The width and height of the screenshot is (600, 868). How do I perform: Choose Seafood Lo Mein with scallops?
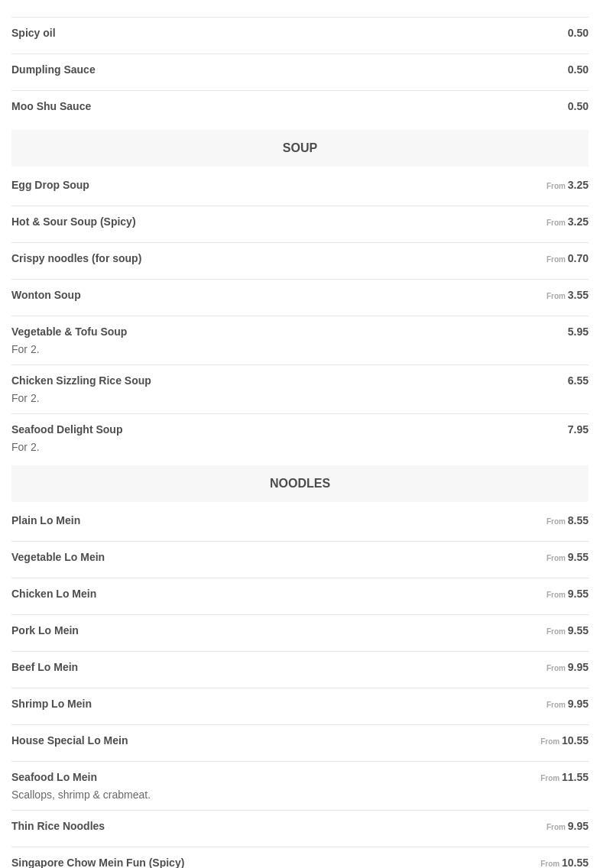tap(54, 778)
